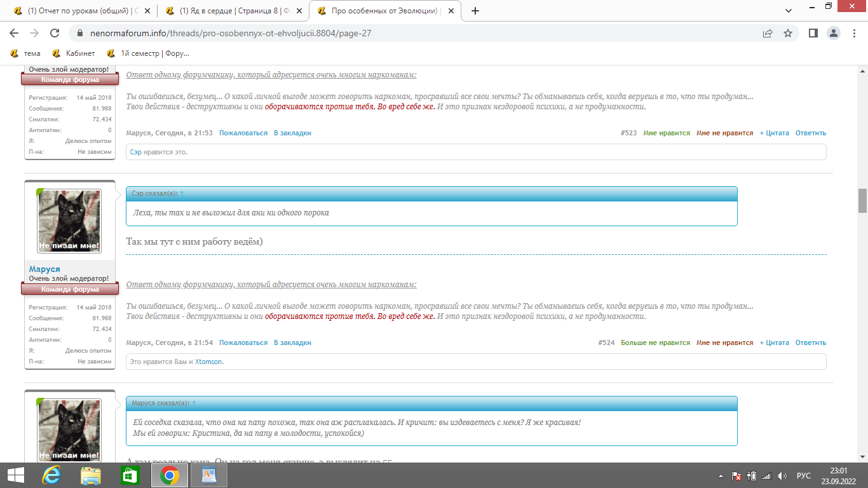This screenshot has height=488, width=868.
Task: Open File Explorer in taskbar
Action: (x=91, y=475)
